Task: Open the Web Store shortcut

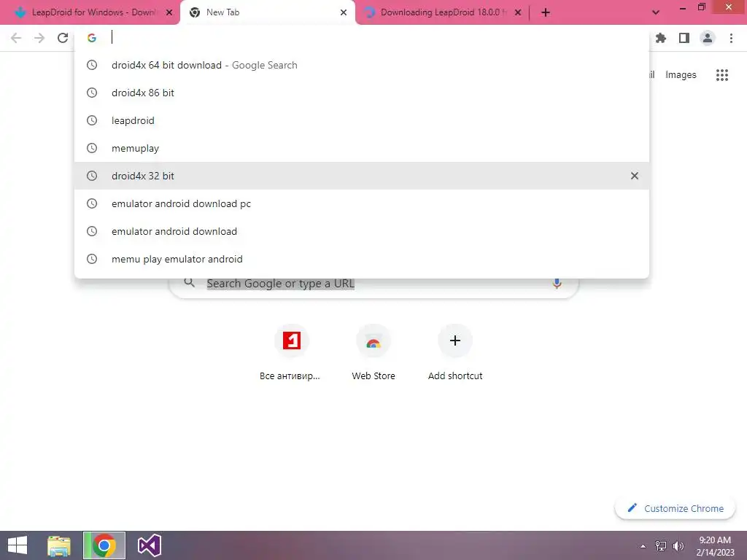Action: pos(373,353)
